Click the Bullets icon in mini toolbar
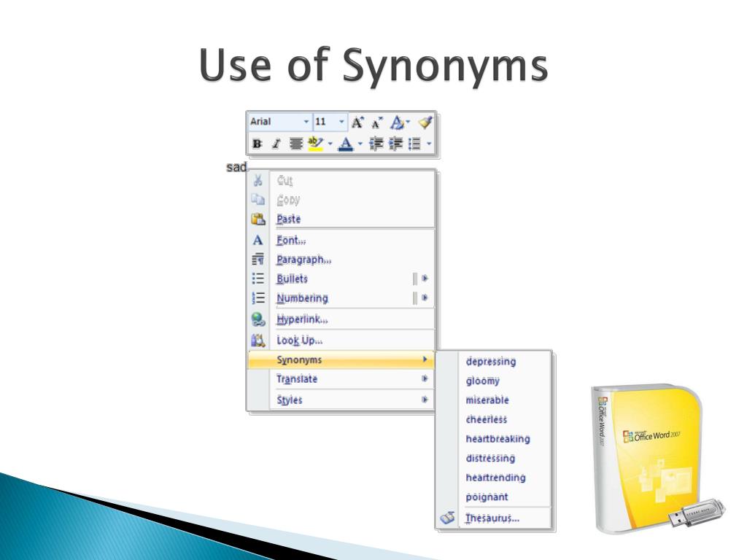 [414, 144]
